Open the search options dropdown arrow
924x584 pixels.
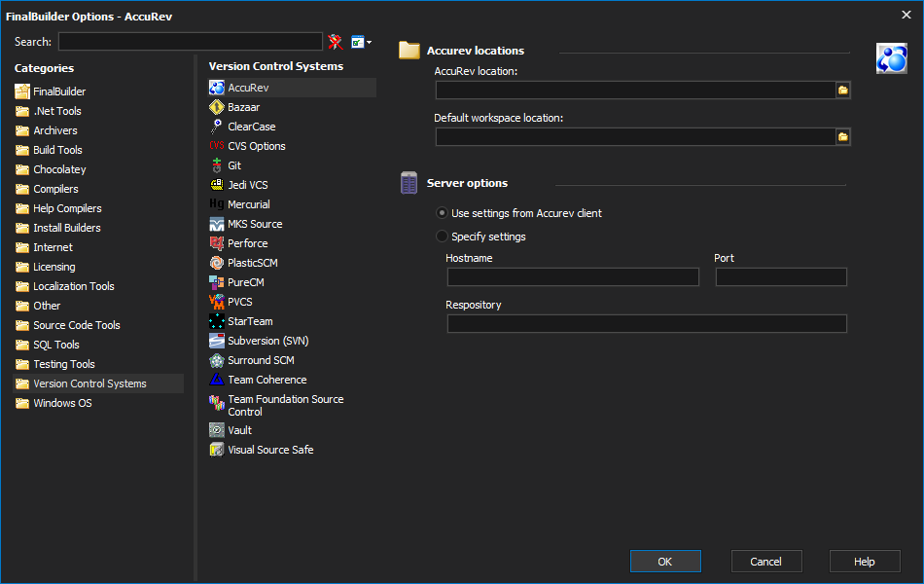coord(369,43)
